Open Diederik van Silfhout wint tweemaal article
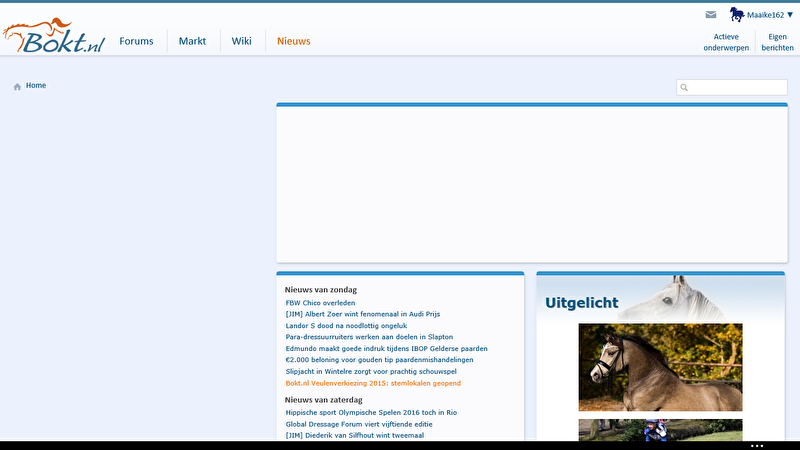 (x=355, y=435)
